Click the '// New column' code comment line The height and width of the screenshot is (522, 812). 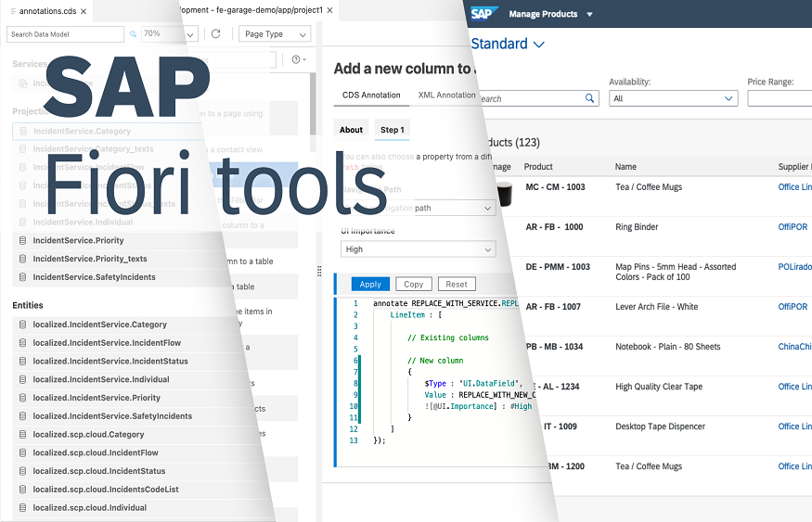[435, 361]
